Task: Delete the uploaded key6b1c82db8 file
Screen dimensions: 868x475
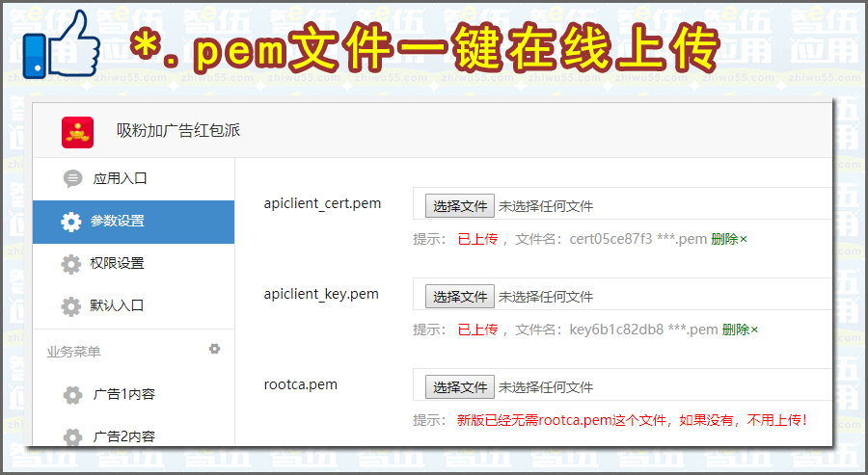Action: click(740, 330)
